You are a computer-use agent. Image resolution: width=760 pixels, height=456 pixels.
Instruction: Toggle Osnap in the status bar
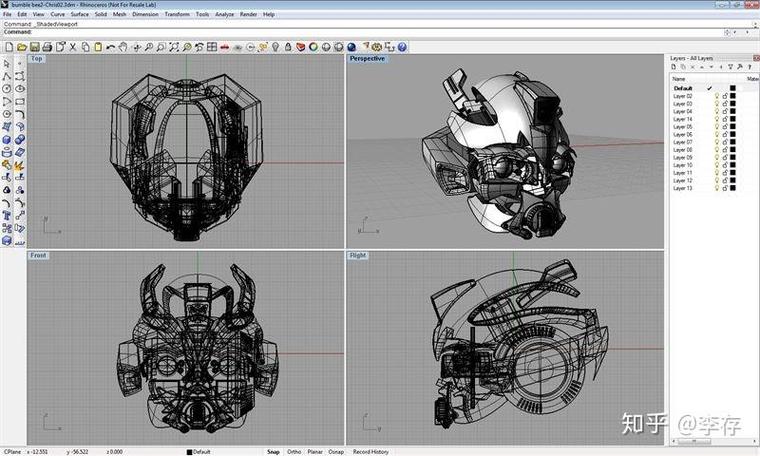click(x=336, y=452)
